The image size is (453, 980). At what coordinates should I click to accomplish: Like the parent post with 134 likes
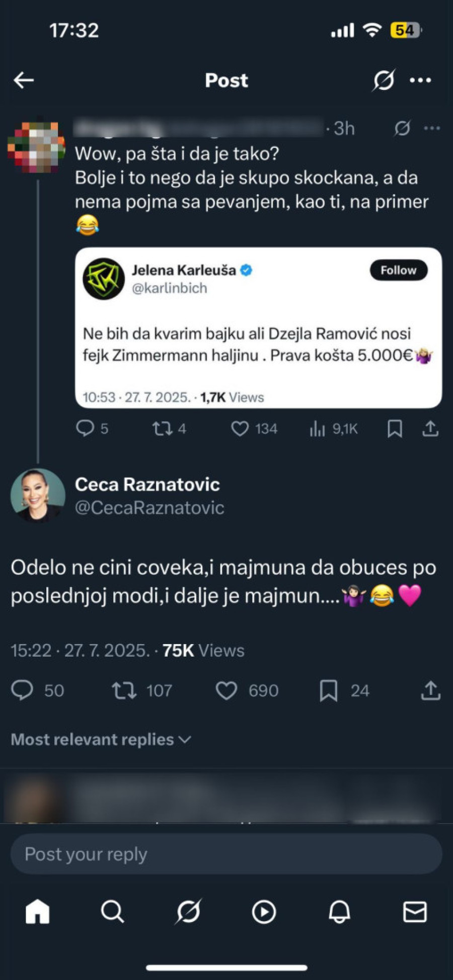pos(240,428)
